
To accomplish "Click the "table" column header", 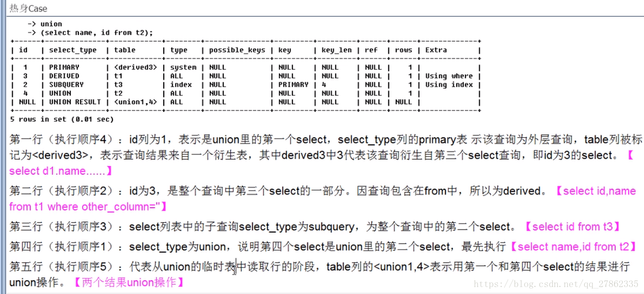I will 125,50.
